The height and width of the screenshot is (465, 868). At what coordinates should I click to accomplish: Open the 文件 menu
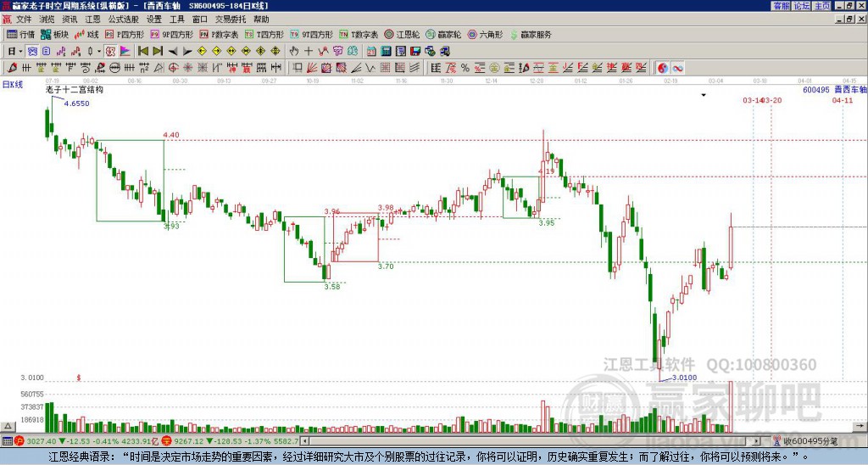[24, 20]
